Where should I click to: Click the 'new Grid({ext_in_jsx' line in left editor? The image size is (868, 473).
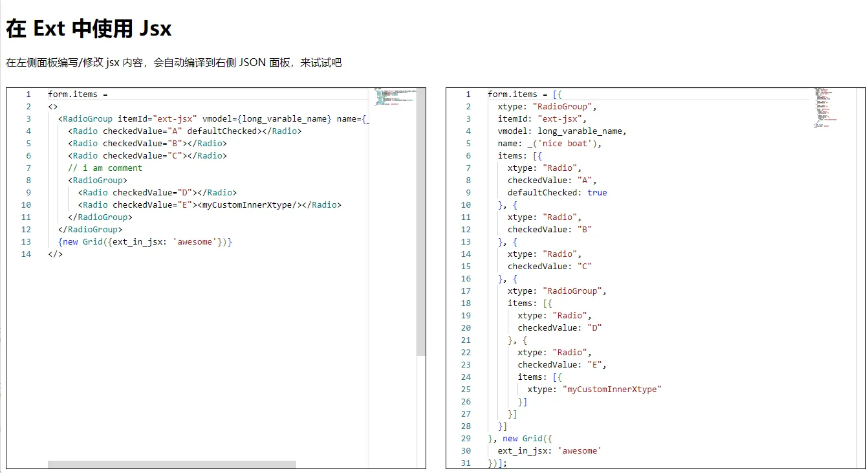[145, 242]
